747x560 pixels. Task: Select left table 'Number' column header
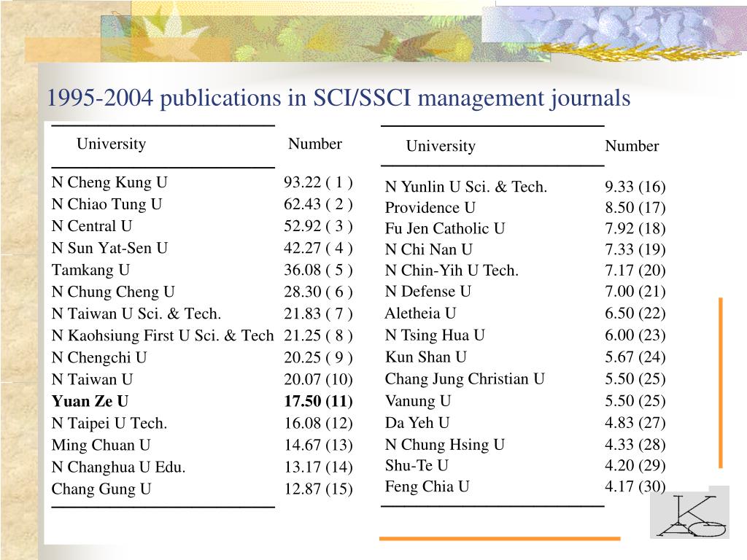315,144
